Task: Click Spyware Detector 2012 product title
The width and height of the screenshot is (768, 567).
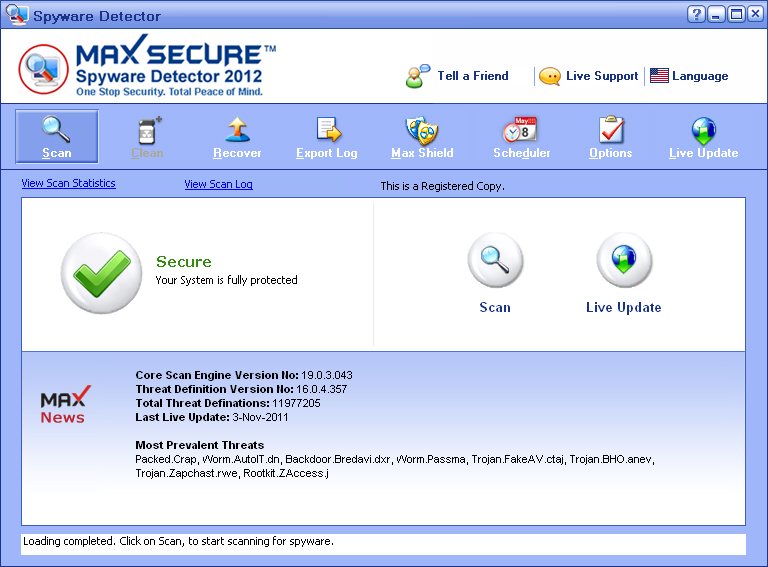Action: 169,76
